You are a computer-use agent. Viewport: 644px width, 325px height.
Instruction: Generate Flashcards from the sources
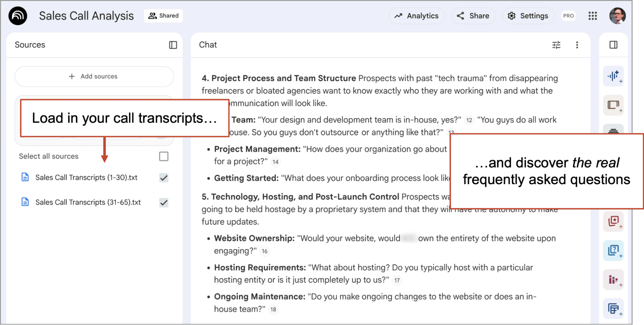pos(613,222)
